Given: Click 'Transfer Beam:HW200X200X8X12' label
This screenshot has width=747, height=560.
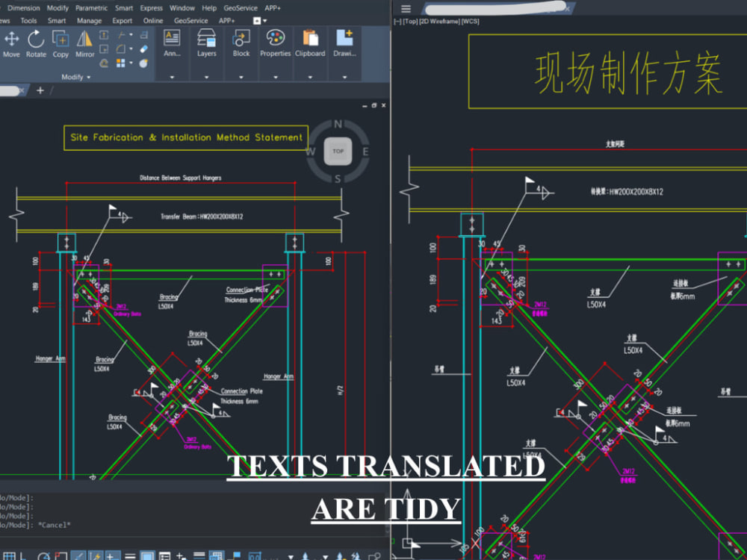Looking at the screenshot, I should coord(202,217).
